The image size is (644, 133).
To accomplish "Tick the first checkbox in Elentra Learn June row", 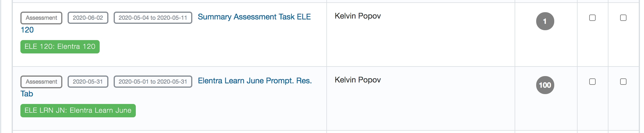I will (x=592, y=82).
